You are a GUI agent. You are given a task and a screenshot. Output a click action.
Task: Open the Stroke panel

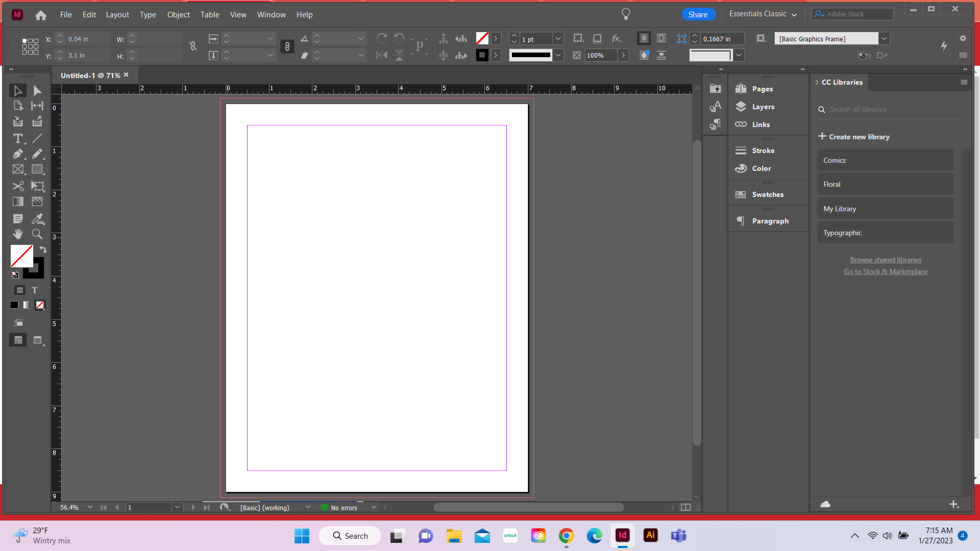[x=763, y=151]
